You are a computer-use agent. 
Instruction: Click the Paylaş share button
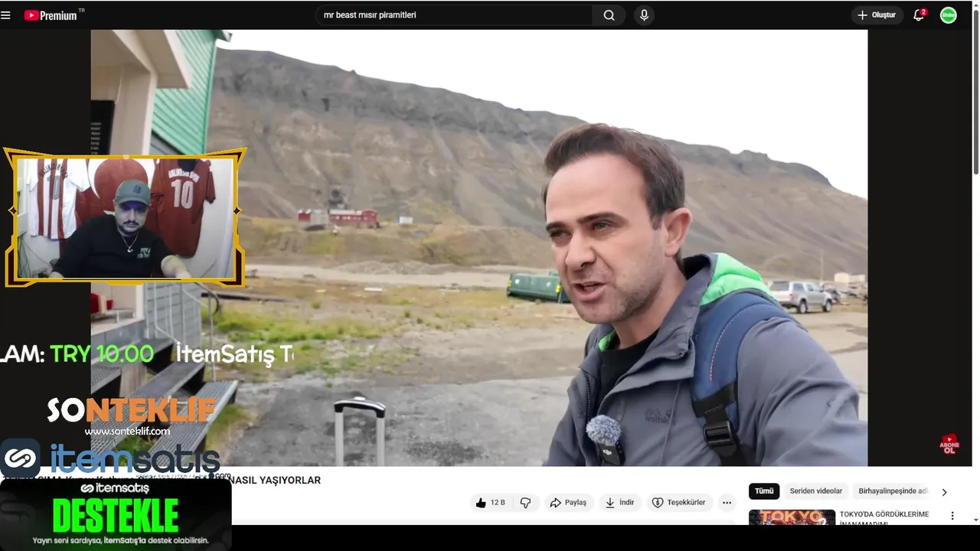pos(568,503)
